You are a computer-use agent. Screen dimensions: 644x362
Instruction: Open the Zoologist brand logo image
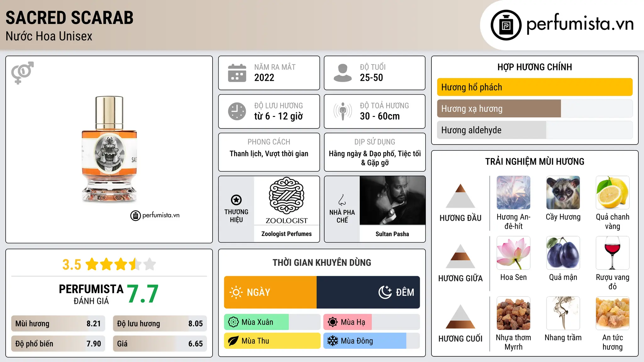tap(286, 200)
